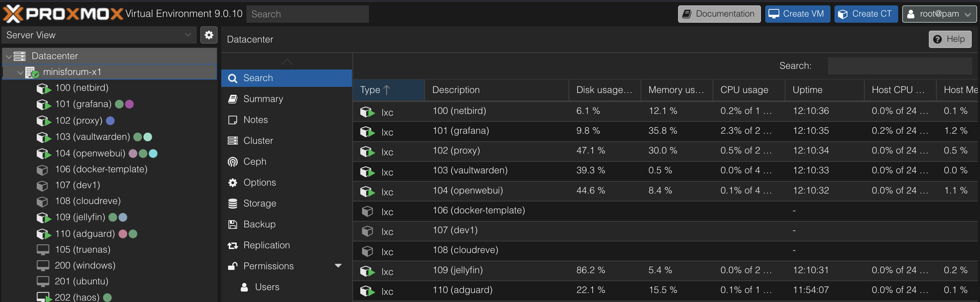
Task: Click the lxc icon in the 107 (dev1) row
Action: 367,231
